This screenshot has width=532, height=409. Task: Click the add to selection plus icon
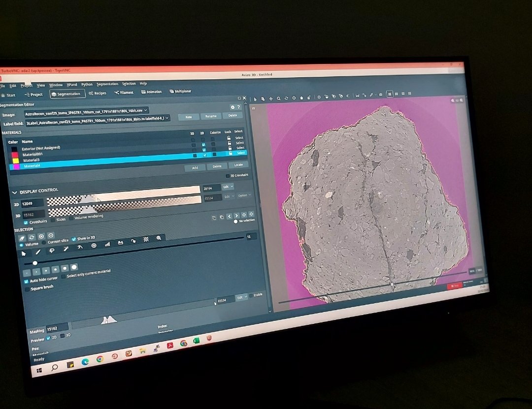coord(41,236)
